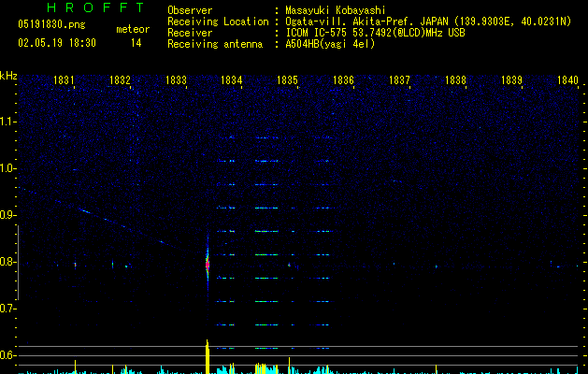This screenshot has height=374, width=588.
Task: Click the 0.8 kHz frequency label
Action: point(7,262)
